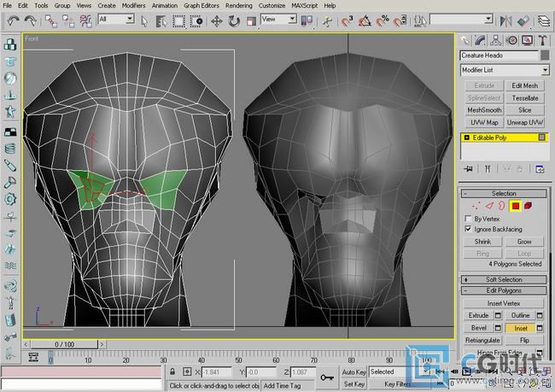Image resolution: width=555 pixels, height=392 pixels.
Task: Open Extrude settings box next to Extrude
Action: click(498, 315)
